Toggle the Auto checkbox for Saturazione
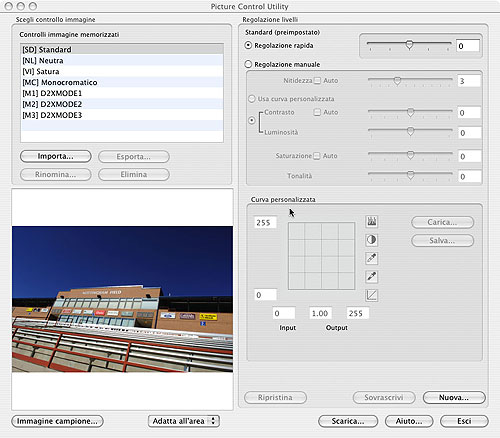Viewport: 500px width, 438px height. (317, 156)
